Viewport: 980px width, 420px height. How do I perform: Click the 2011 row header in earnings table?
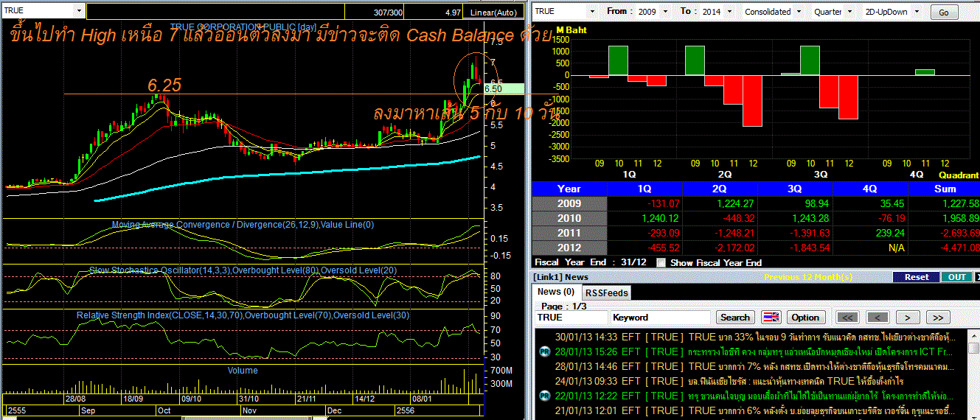click(x=569, y=233)
